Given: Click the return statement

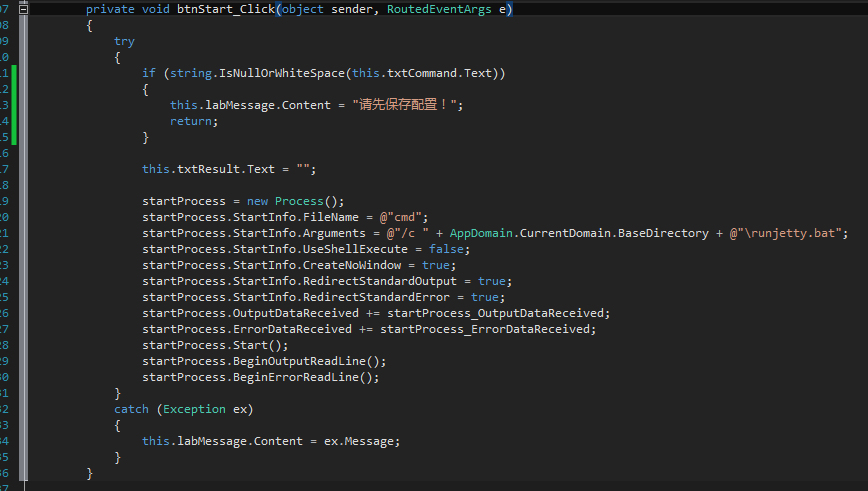Looking at the screenshot, I should point(194,121).
